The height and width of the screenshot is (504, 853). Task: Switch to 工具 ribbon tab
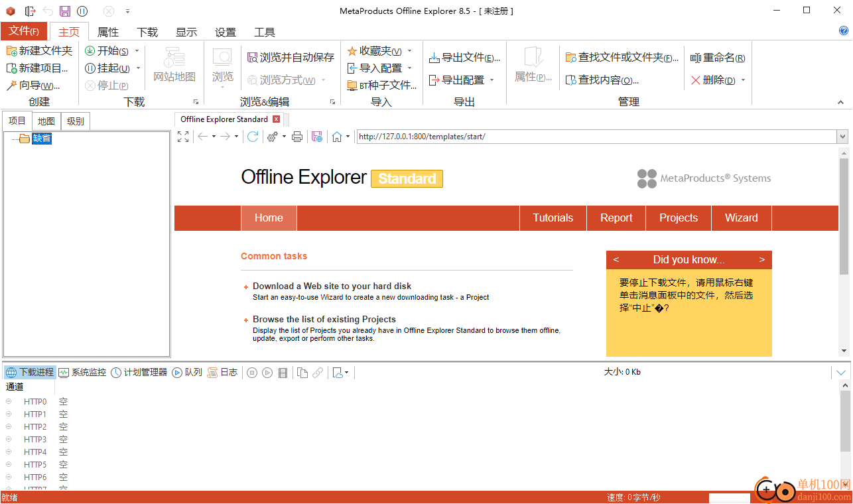(265, 32)
